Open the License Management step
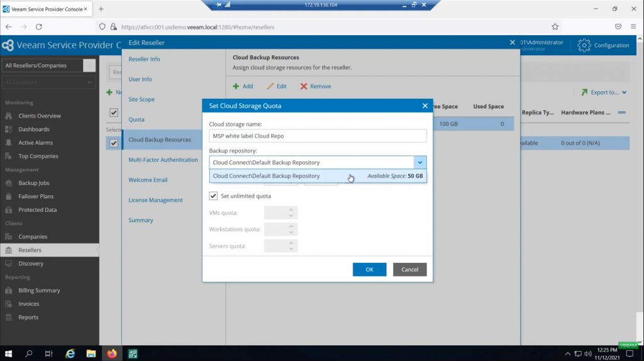The height and width of the screenshot is (361, 644). [x=155, y=200]
